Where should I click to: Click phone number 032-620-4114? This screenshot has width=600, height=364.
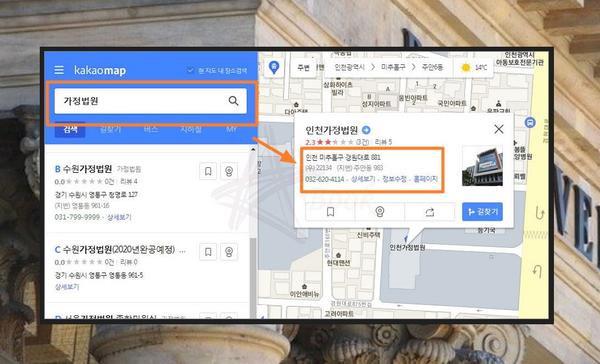pos(324,179)
